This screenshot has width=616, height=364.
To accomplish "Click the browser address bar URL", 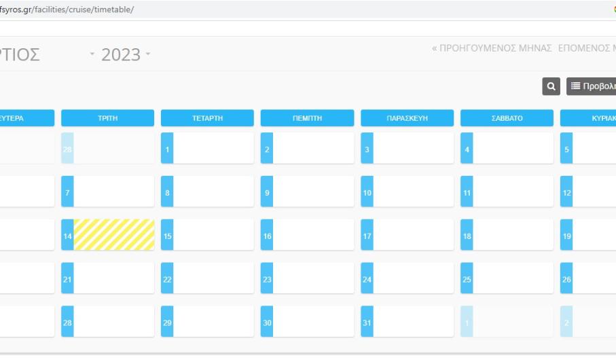I will pos(68,9).
